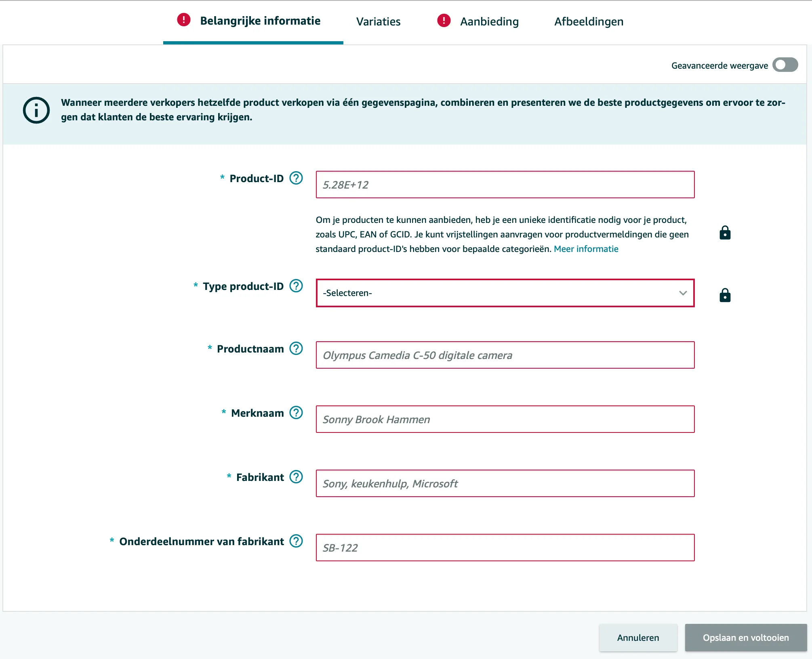
Task: Click the Product-ID field label
Action: (x=257, y=178)
